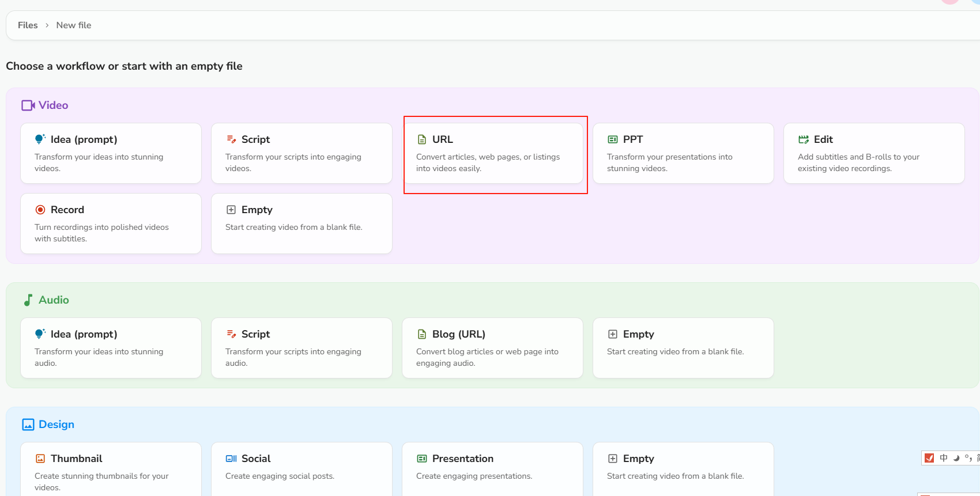This screenshot has width=980, height=496.
Task: Click the PPT slide icon
Action: (613, 139)
